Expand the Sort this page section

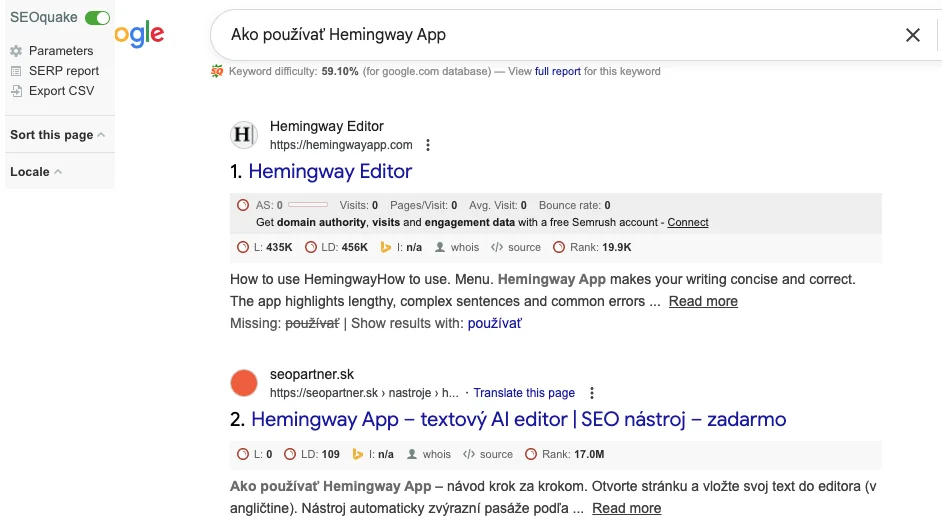(x=57, y=135)
